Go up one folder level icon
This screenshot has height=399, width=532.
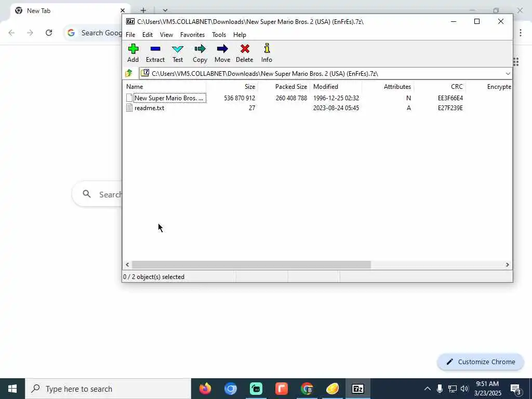click(129, 73)
